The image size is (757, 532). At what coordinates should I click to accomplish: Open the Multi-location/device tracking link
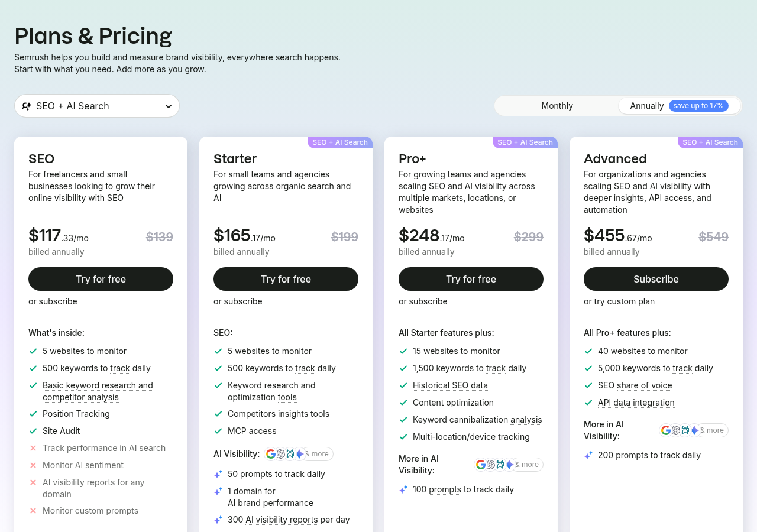coord(454,437)
